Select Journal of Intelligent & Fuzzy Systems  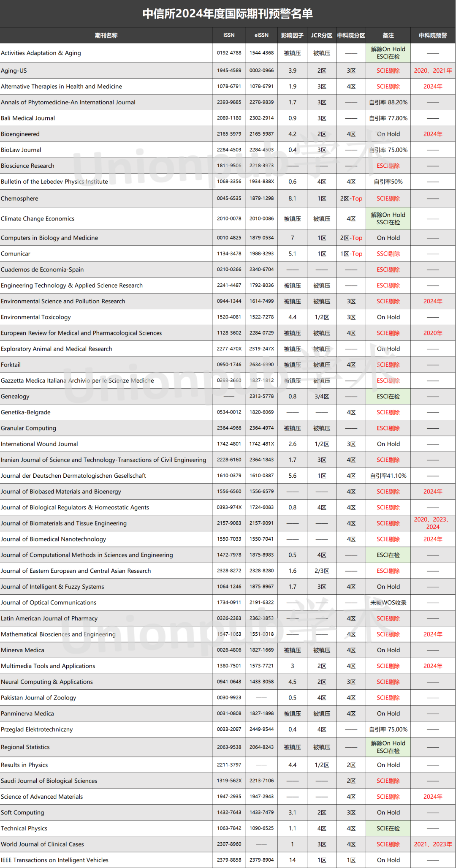click(x=52, y=587)
